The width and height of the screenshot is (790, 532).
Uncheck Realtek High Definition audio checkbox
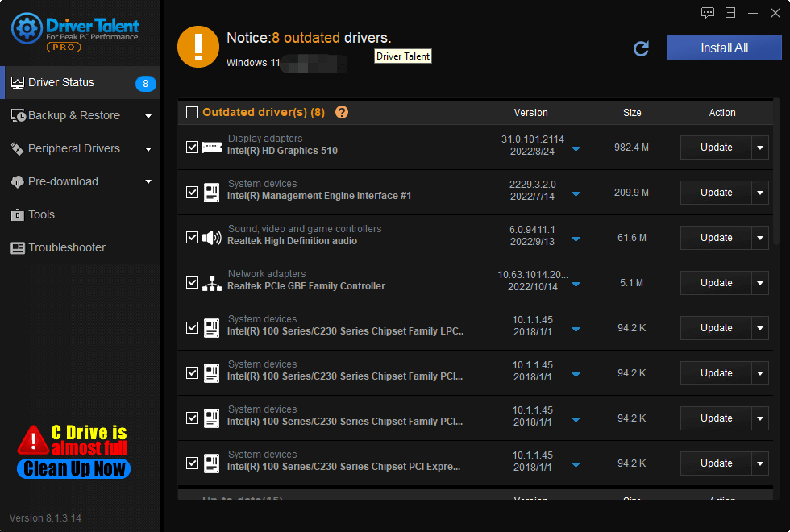click(192, 237)
